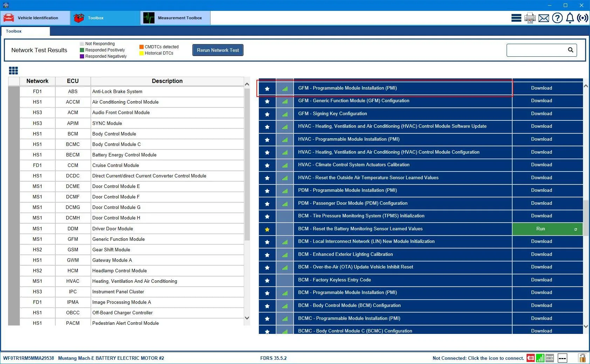
Task: Select BCM Local Interconnect Network Initialization entry
Action: [x=403, y=241]
